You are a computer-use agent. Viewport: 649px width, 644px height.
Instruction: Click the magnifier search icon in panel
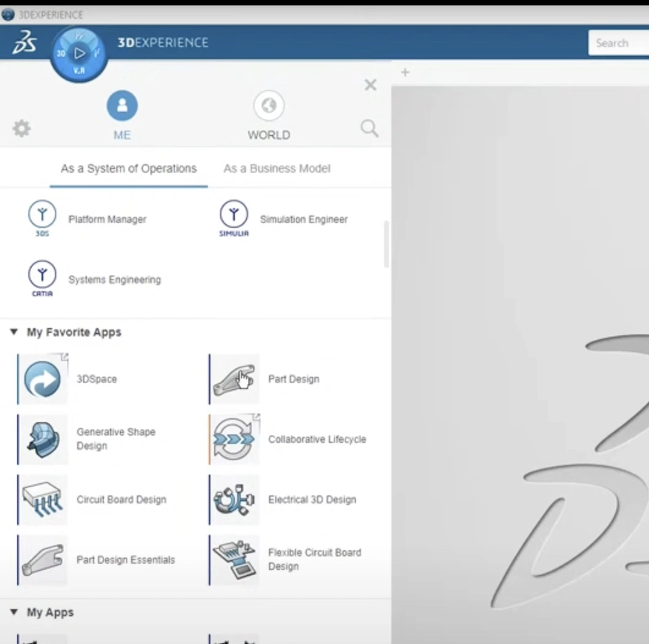tap(369, 128)
